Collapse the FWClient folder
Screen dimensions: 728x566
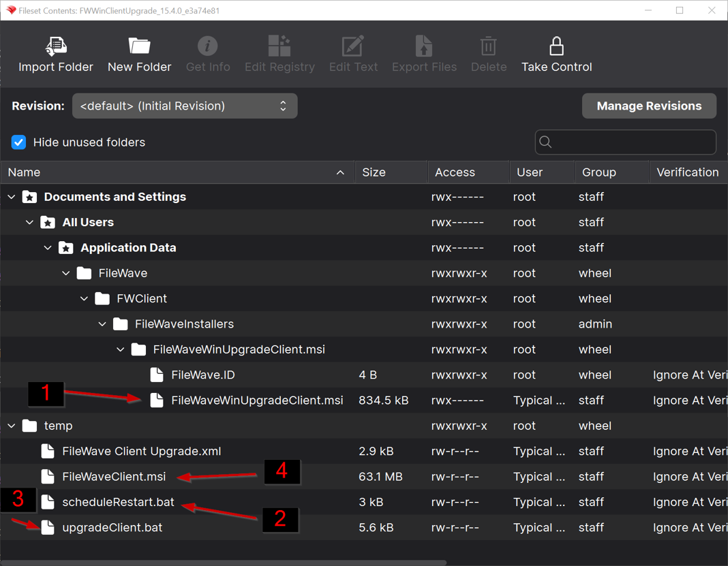84,299
